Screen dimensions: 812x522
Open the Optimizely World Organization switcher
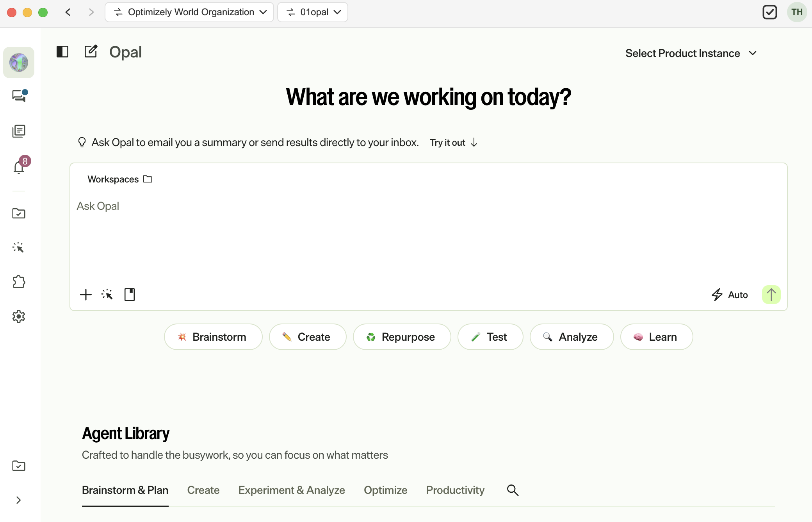tap(189, 12)
